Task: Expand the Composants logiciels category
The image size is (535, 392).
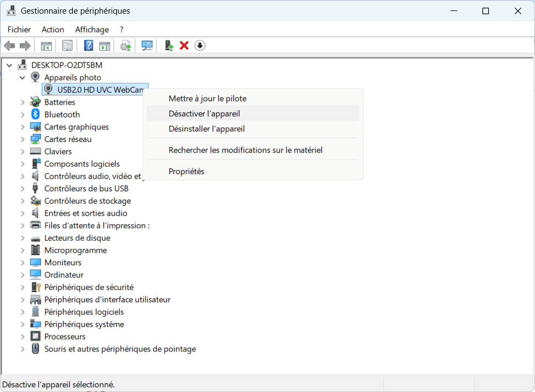Action: 22,164
